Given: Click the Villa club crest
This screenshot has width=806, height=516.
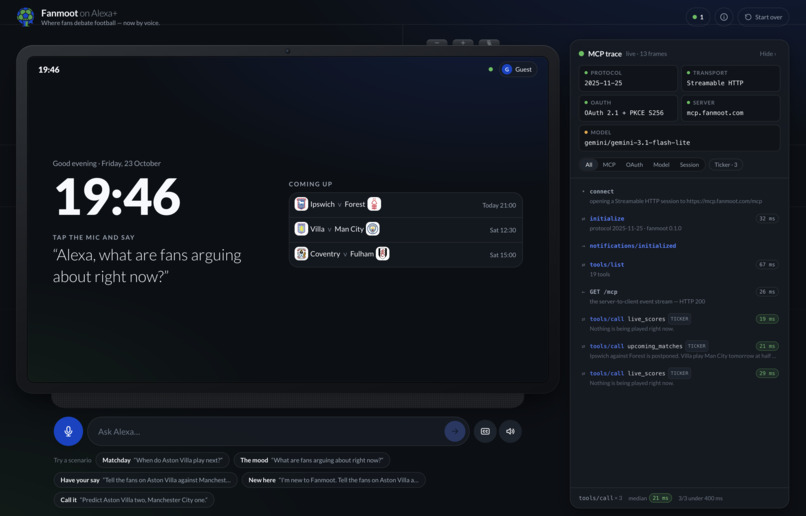Looking at the screenshot, I should point(301,229).
